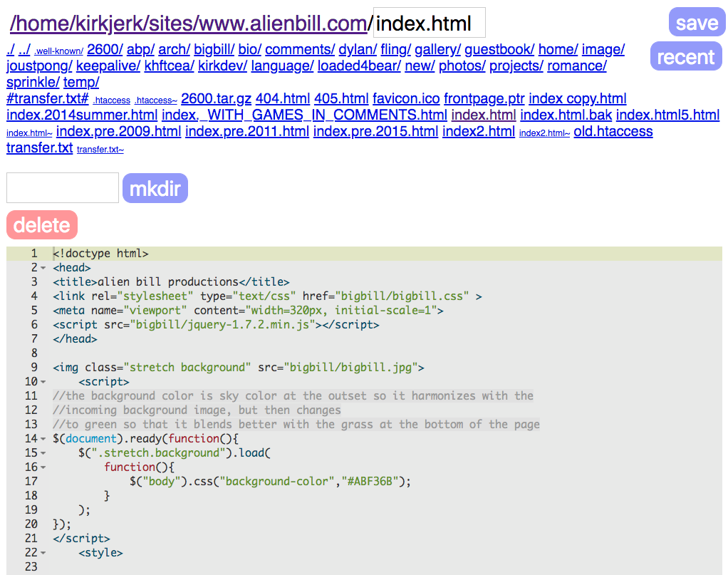Click the save button
728x575 pixels.
(696, 22)
